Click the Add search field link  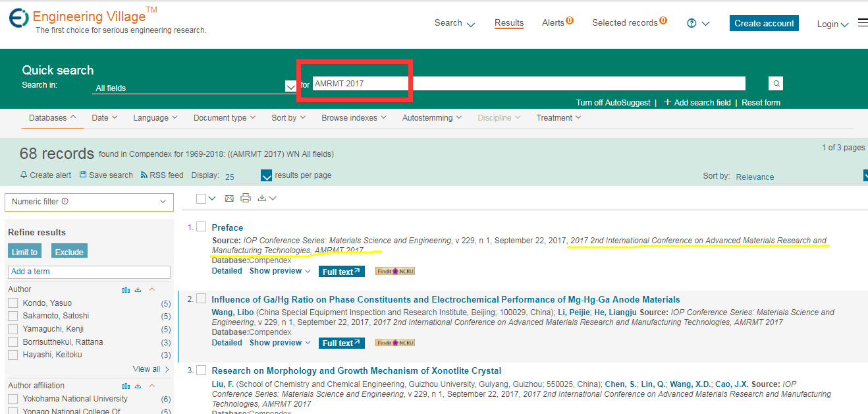coord(697,103)
